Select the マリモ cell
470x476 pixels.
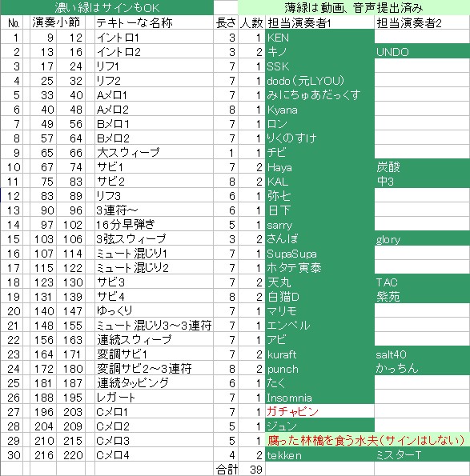pos(319,311)
